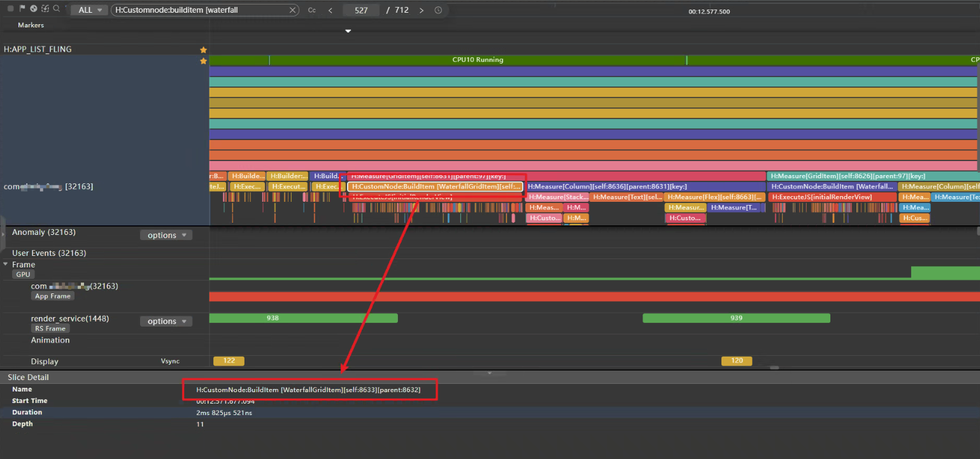
Task: Open options dropdown for Anomaly row
Action: tap(166, 235)
